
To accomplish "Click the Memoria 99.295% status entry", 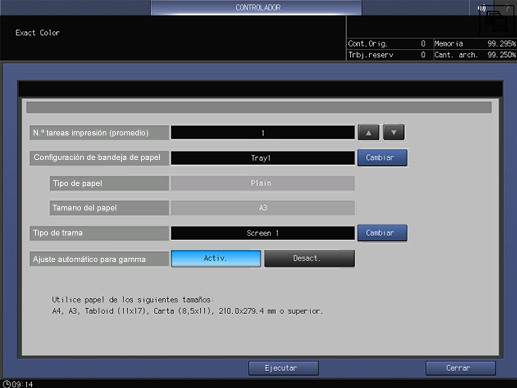I will tap(475, 44).
